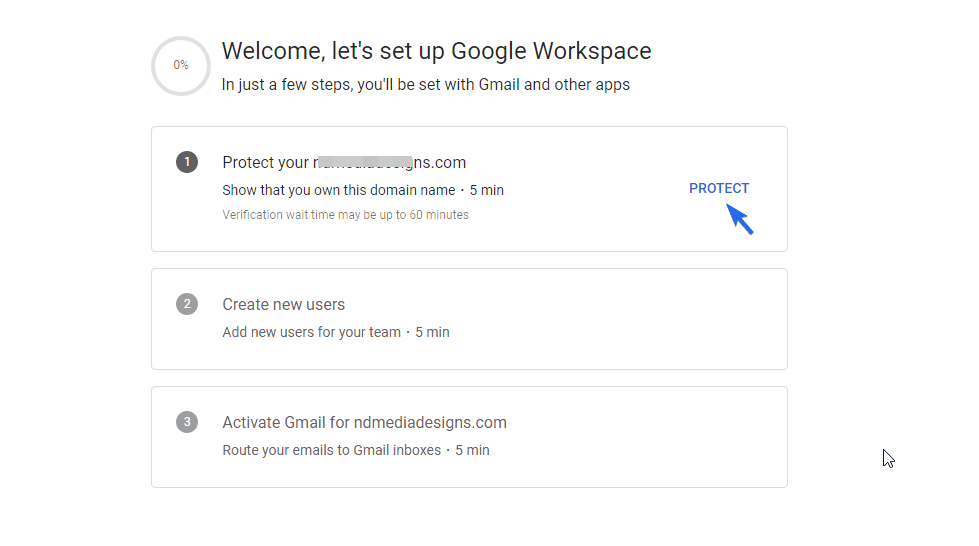This screenshot has height=546, width=979.
Task: Open the 0% setup progress indicator
Action: pyautogui.click(x=181, y=66)
